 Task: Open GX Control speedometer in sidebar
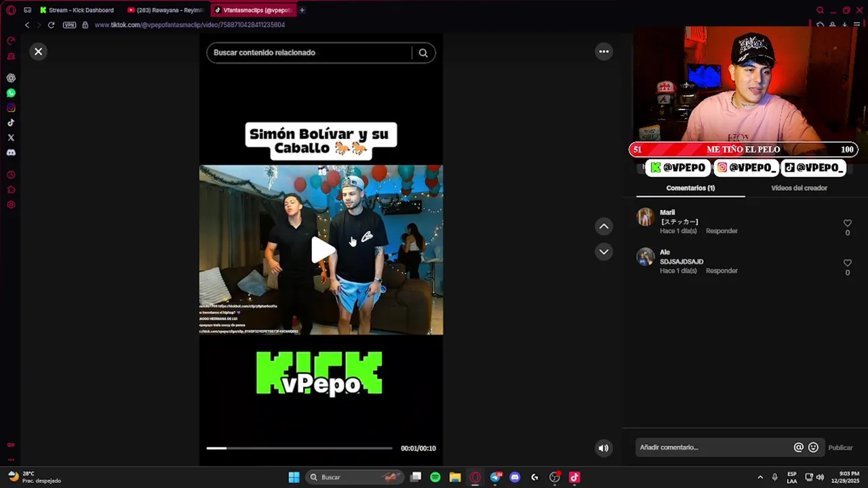[11, 41]
